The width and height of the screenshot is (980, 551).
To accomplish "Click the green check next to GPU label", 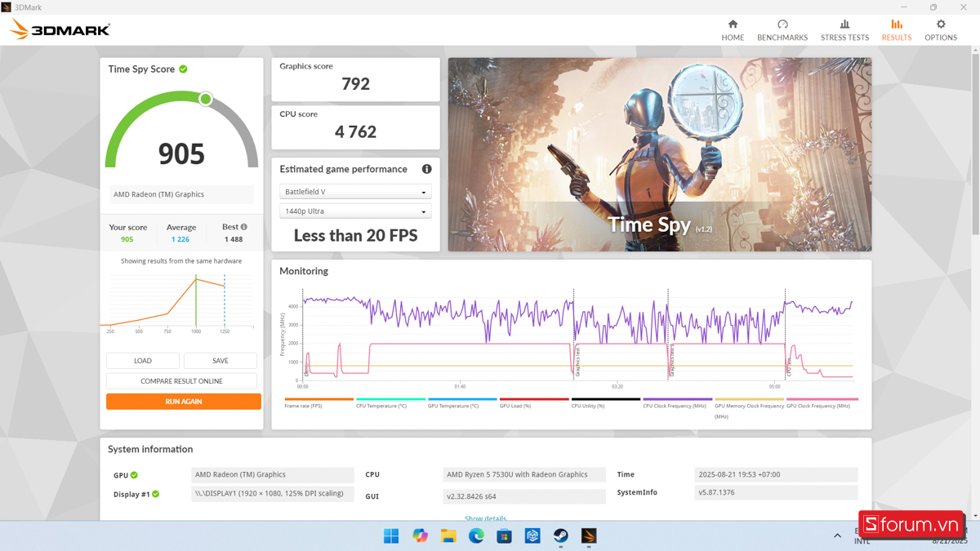I will [x=134, y=475].
